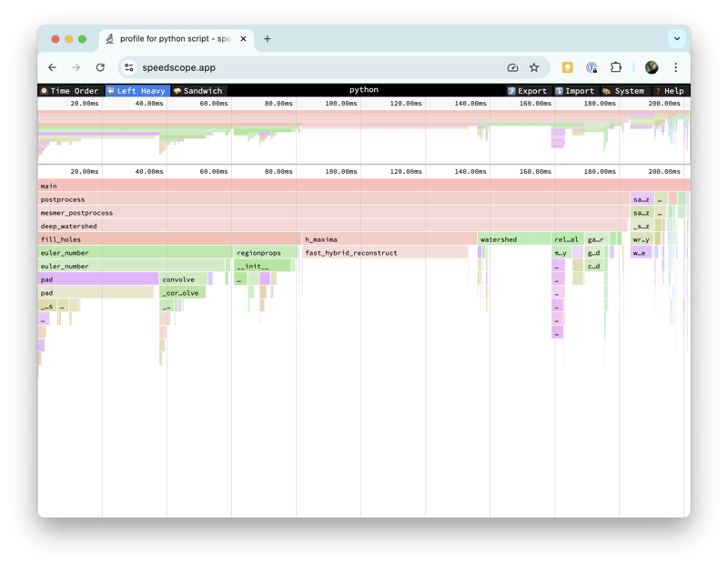The height and width of the screenshot is (567, 728).
Task: Select the regionprops frame
Action: click(265, 253)
